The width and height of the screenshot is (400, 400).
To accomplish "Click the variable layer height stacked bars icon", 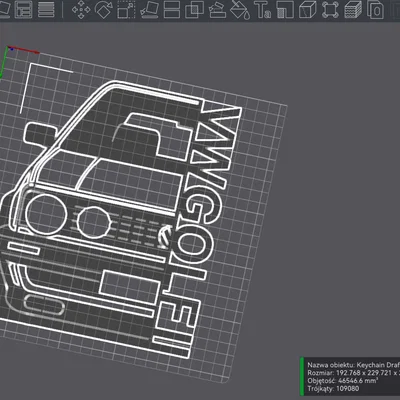I will [x=46, y=9].
